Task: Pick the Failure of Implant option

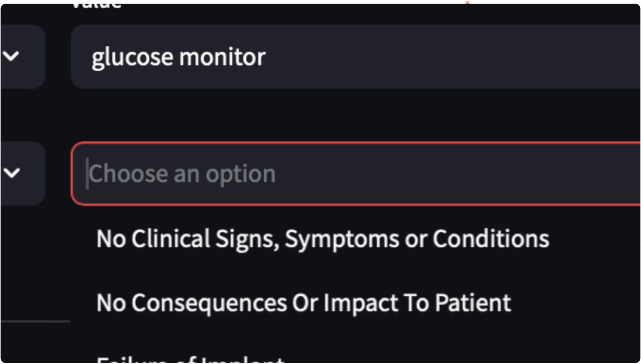Action: click(191, 360)
